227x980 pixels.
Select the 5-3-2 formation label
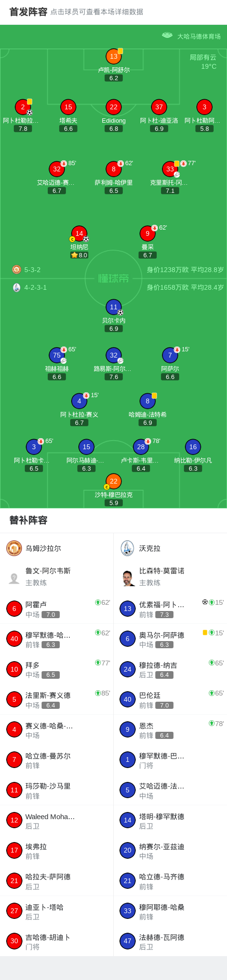tap(32, 270)
